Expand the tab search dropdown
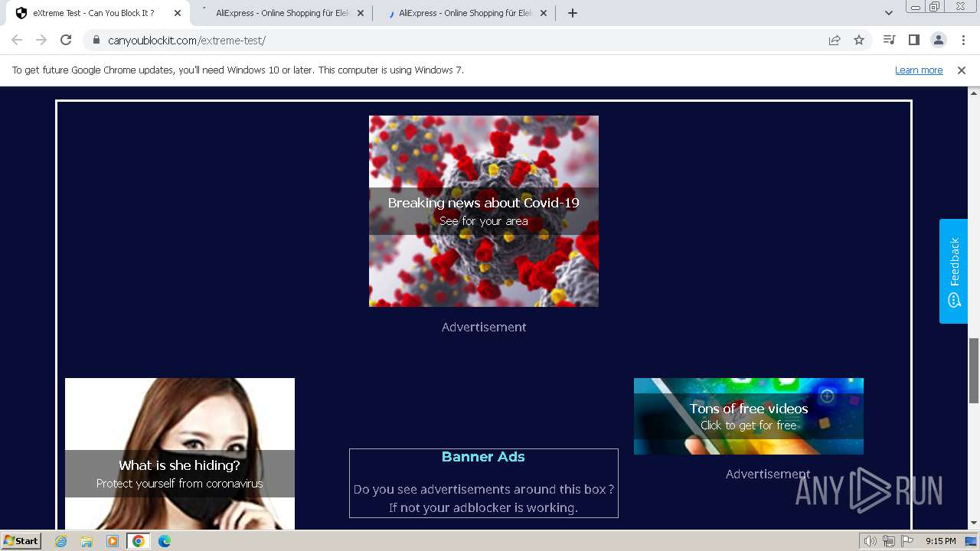The height and width of the screenshot is (551, 980). click(888, 13)
